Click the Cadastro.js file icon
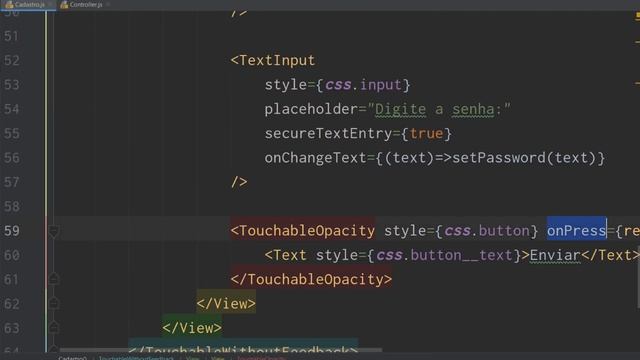This screenshot has height=360, width=640. tap(9, 5)
